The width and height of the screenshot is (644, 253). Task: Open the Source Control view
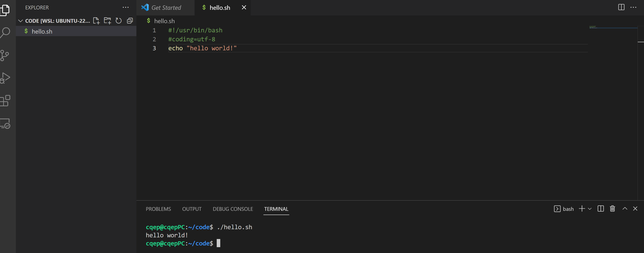point(5,55)
